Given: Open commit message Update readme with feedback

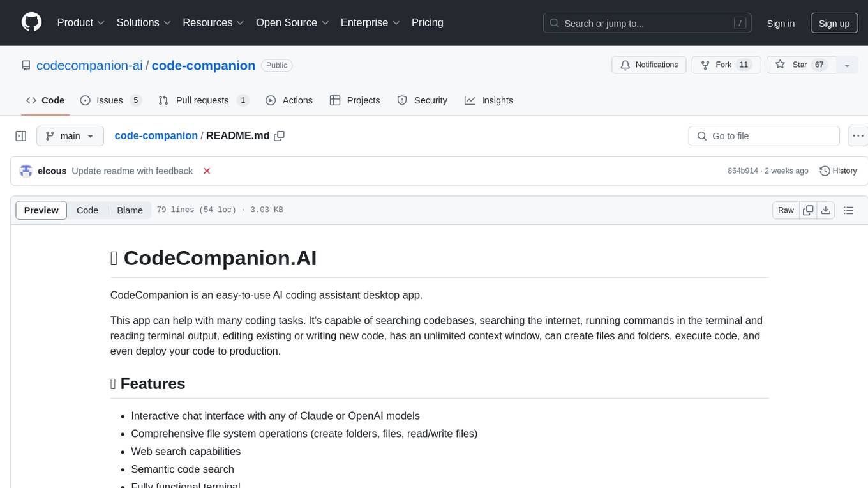Looking at the screenshot, I should click(x=132, y=171).
